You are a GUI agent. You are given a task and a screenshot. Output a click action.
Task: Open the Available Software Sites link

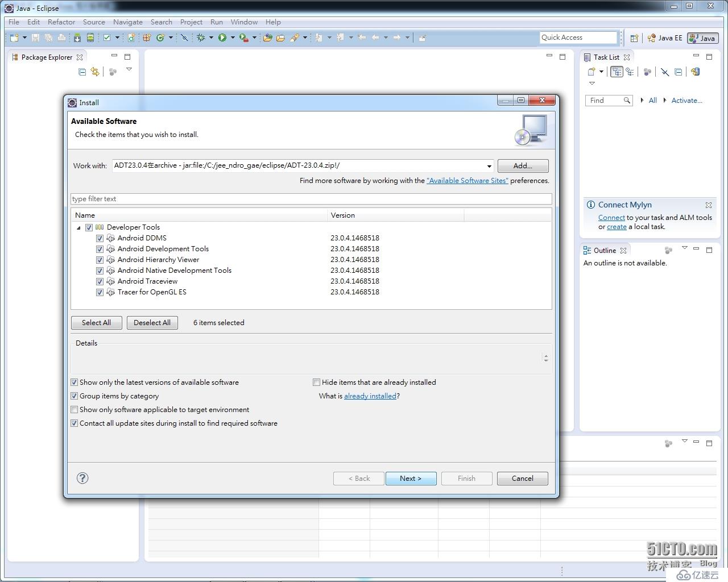pos(468,181)
